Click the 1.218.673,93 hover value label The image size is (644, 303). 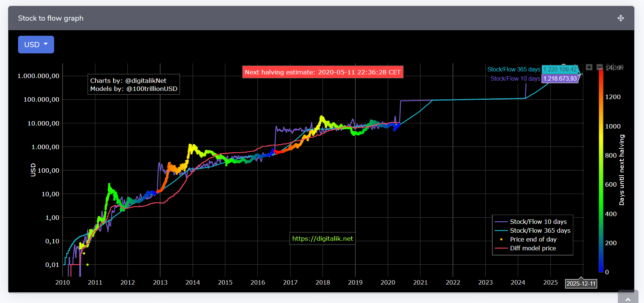(x=560, y=78)
